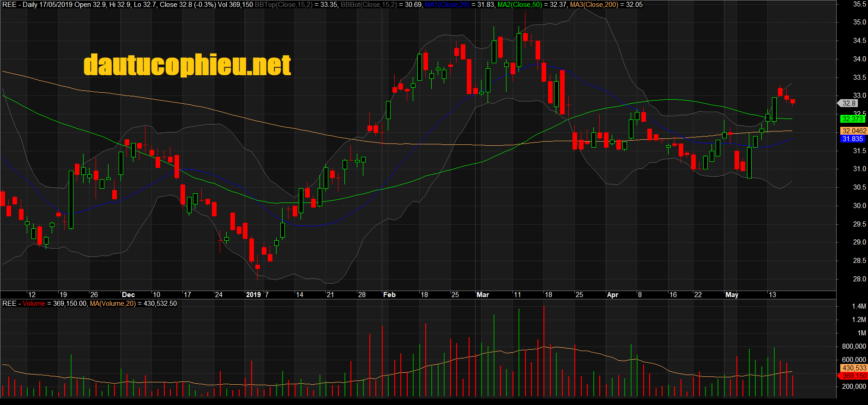This screenshot has width=868, height=405.
Task: Click the 800,000 volume axis label
Action: coord(854,346)
